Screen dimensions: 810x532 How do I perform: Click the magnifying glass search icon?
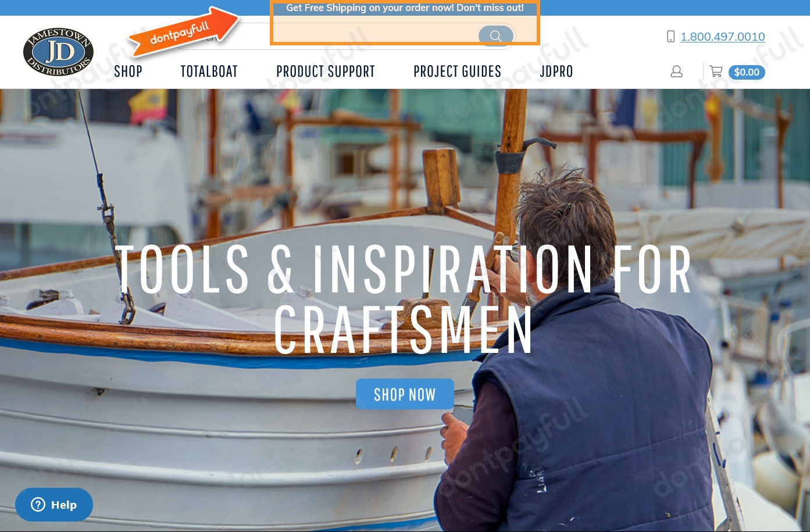coord(495,36)
